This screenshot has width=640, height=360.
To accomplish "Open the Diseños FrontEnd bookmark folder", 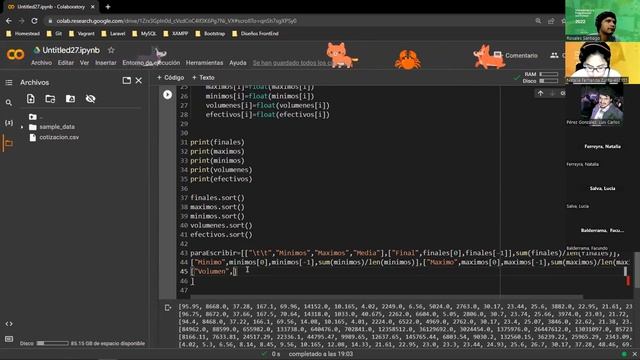I will pyautogui.click(x=256, y=34).
